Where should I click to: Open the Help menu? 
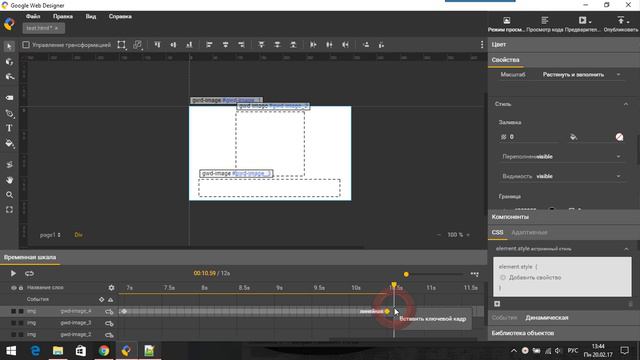point(120,16)
